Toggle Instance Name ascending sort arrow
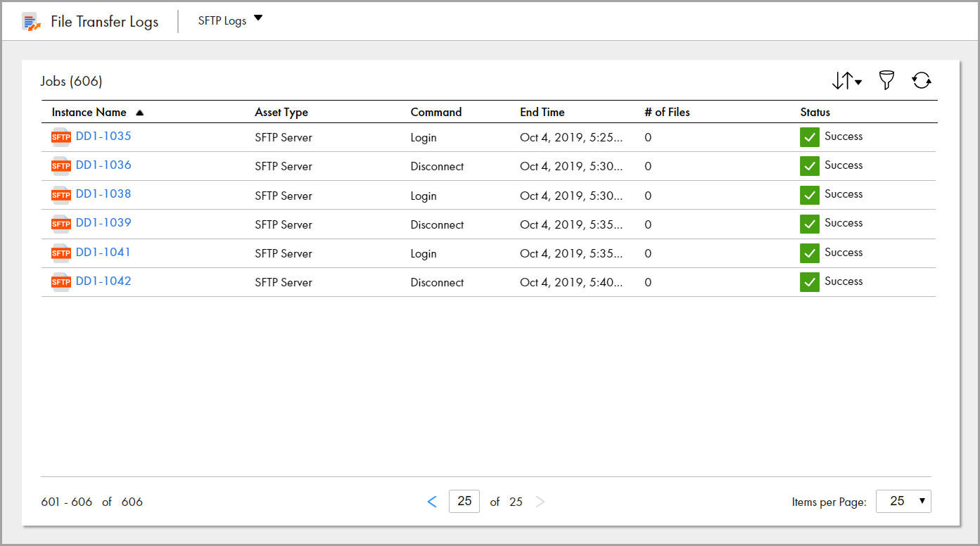Image resolution: width=980 pixels, height=546 pixels. [x=139, y=113]
